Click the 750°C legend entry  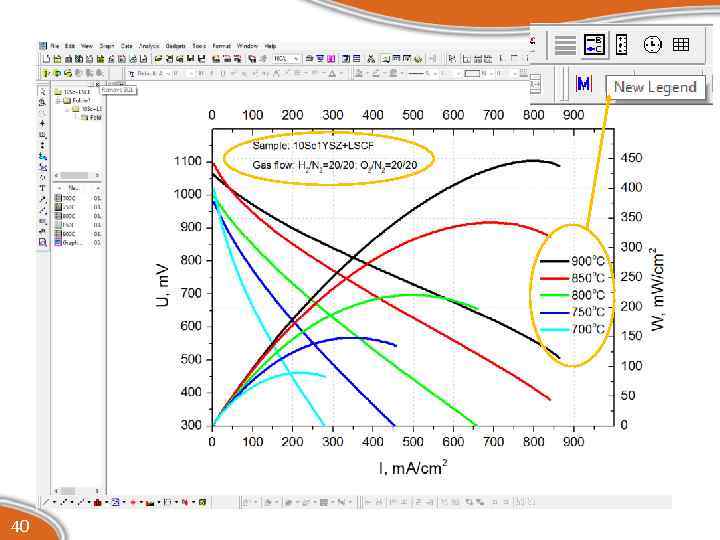573,312
